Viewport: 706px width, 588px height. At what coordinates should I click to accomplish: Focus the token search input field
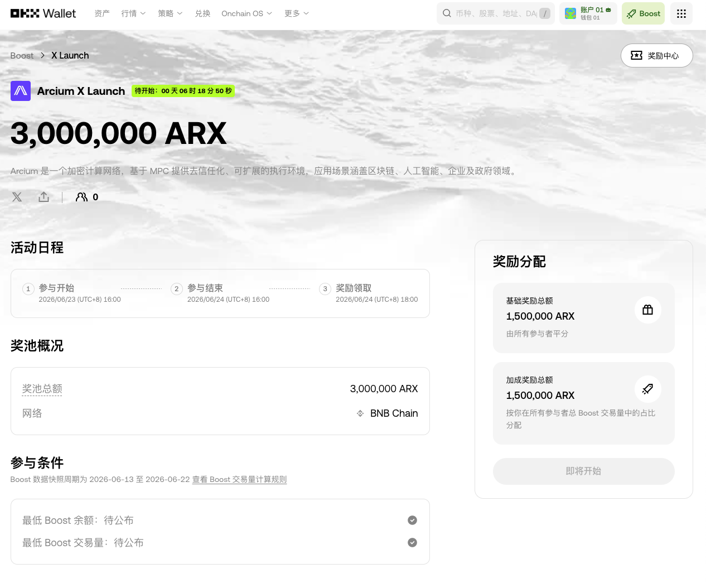pyautogui.click(x=496, y=13)
